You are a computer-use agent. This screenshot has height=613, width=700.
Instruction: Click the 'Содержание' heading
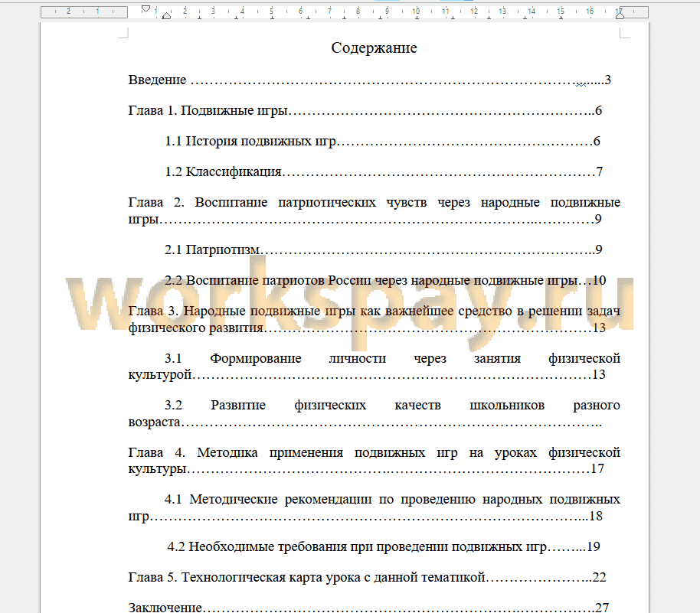pyautogui.click(x=374, y=47)
